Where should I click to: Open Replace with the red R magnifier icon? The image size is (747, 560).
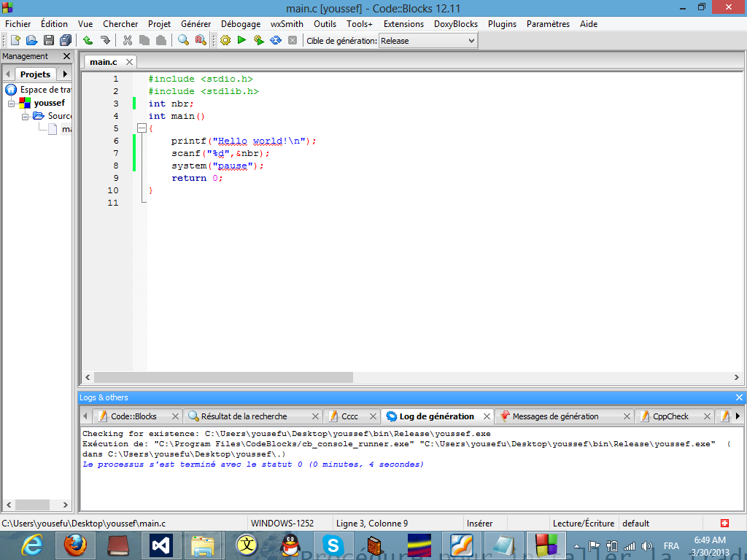tap(201, 41)
